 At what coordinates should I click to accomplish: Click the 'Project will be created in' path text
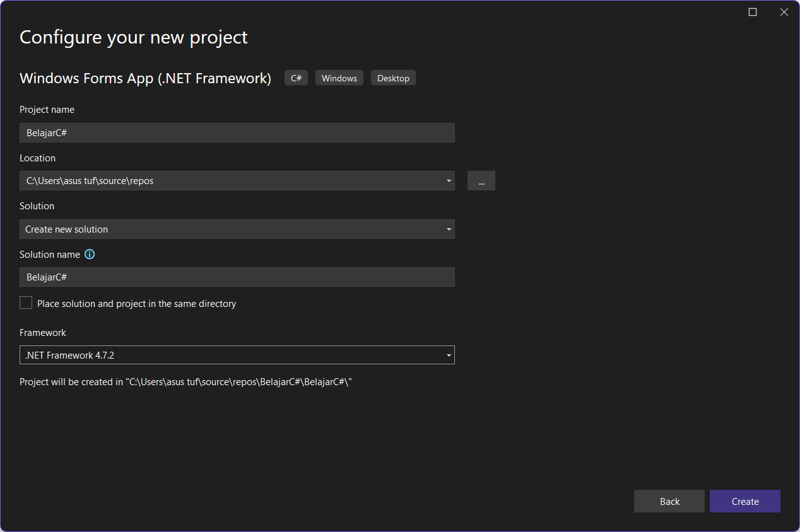(x=185, y=382)
